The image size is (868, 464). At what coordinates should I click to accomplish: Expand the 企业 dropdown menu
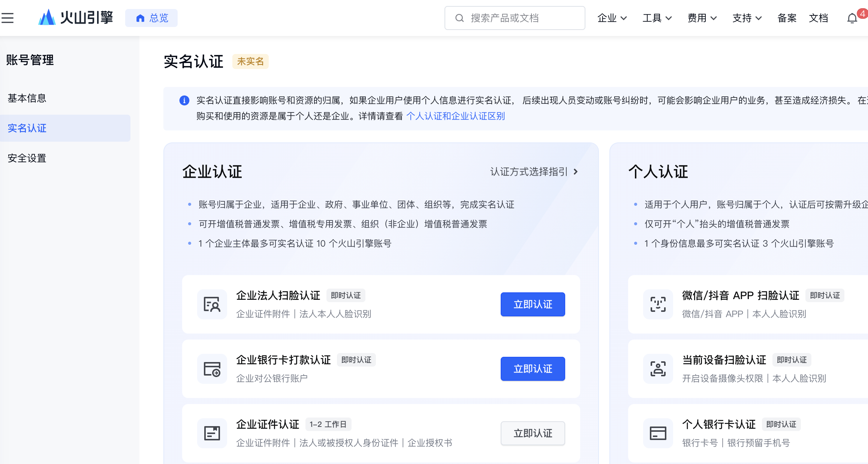pos(612,18)
